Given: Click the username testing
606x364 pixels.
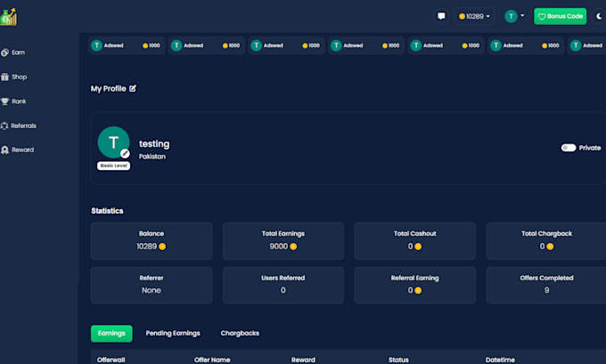Looking at the screenshot, I should [154, 144].
